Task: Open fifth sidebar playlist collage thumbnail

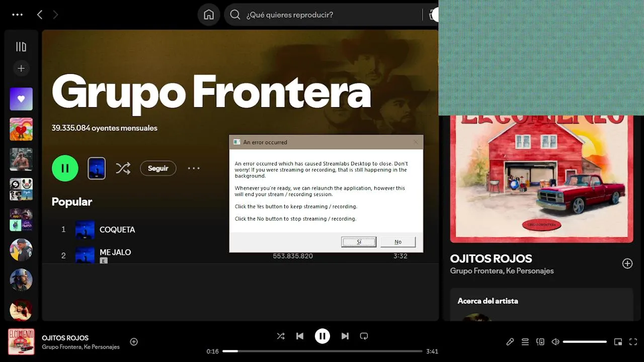Action: pos(21,220)
